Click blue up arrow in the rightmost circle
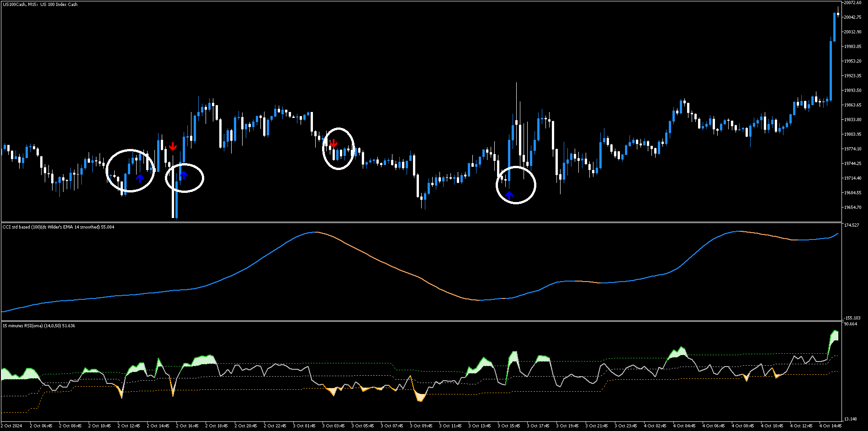Image resolution: width=868 pixels, height=431 pixels. tap(509, 196)
